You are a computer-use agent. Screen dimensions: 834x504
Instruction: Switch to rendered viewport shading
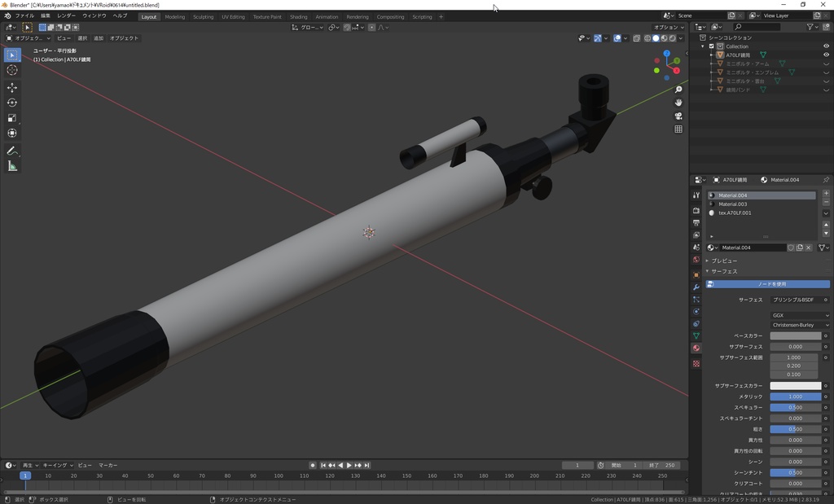[672, 38]
